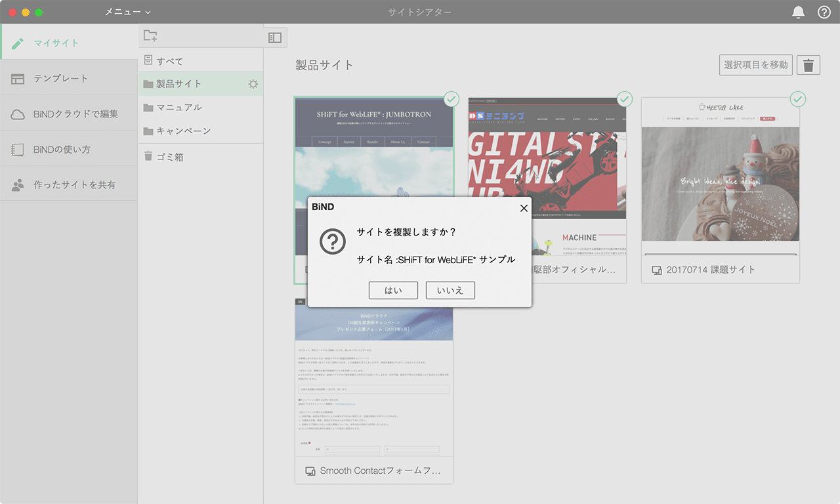Click the document icon beside すべて
Viewport: 840px width, 504px height.
148,60
